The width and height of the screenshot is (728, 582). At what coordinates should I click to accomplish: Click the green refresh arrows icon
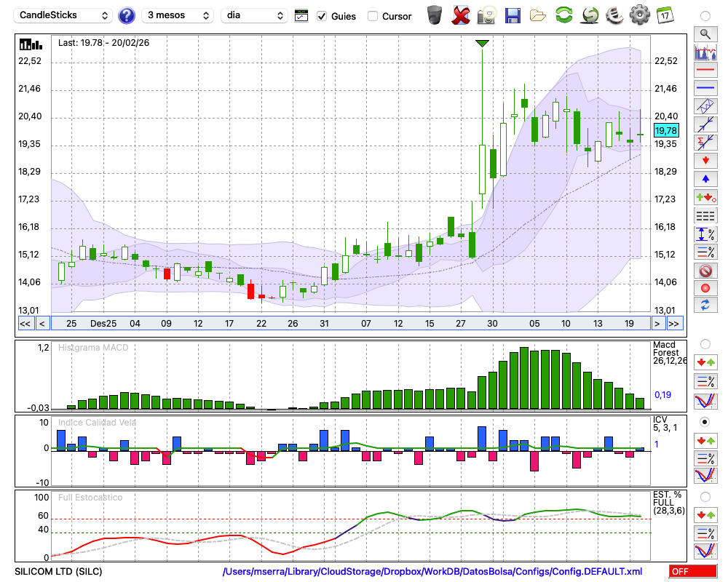(563, 15)
